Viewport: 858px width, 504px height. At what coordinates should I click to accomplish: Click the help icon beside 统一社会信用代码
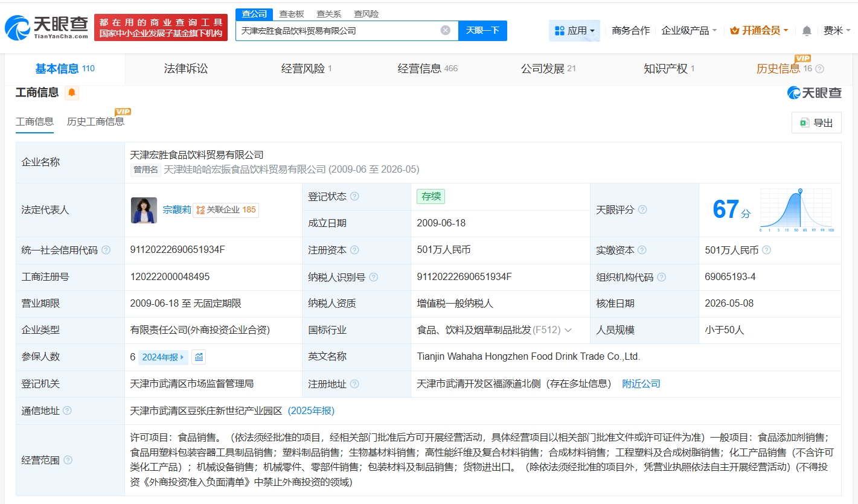click(106, 250)
